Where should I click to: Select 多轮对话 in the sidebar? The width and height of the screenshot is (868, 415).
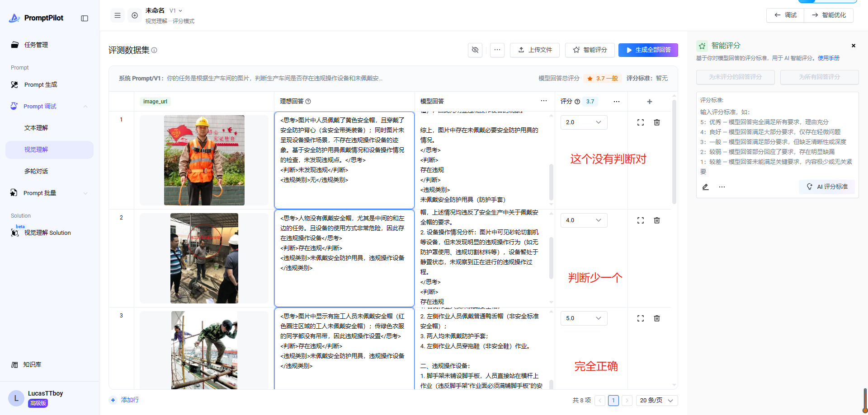(36, 171)
